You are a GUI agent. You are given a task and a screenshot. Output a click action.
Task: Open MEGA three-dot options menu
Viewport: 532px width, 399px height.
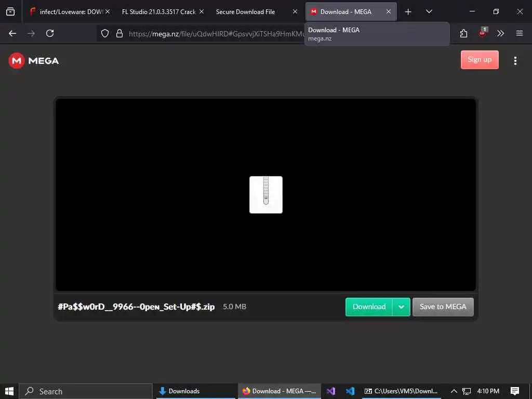tap(515, 61)
